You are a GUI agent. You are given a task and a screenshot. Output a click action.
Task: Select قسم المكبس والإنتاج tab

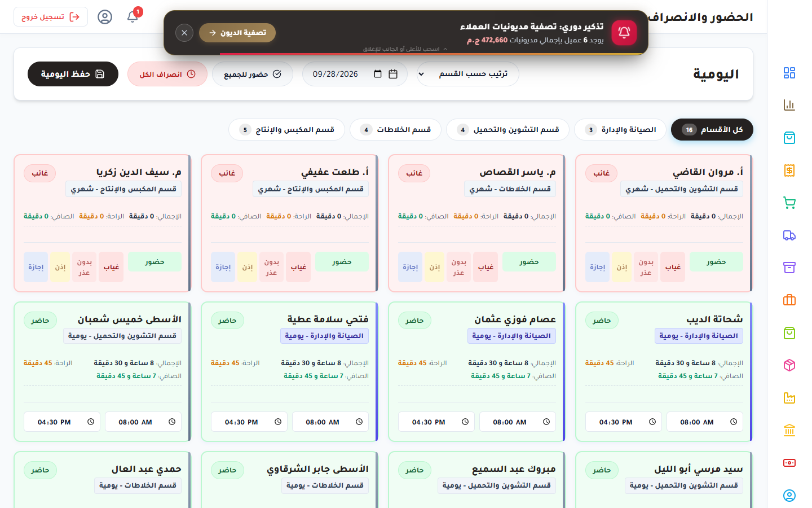[x=286, y=130]
